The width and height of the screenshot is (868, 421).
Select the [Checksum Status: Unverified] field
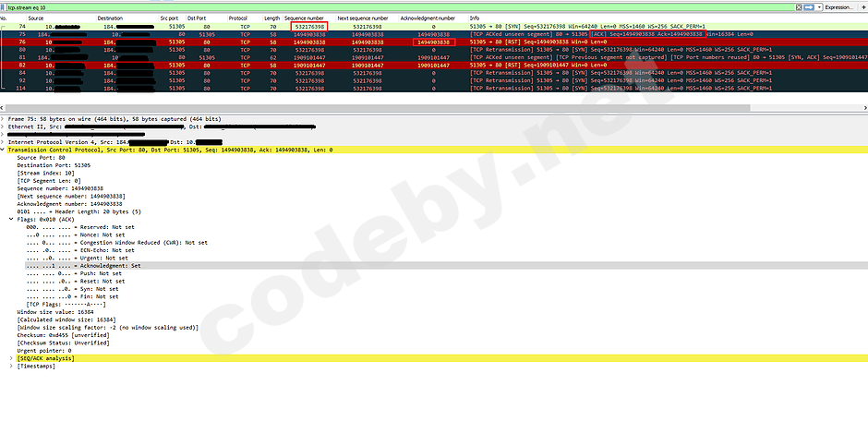(x=63, y=343)
